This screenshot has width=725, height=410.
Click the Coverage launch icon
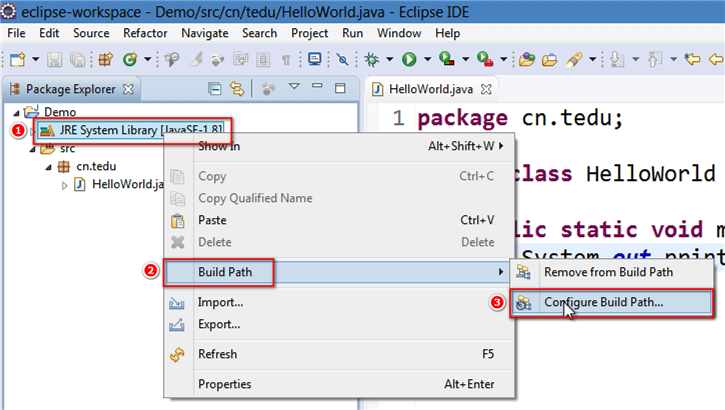(x=447, y=59)
